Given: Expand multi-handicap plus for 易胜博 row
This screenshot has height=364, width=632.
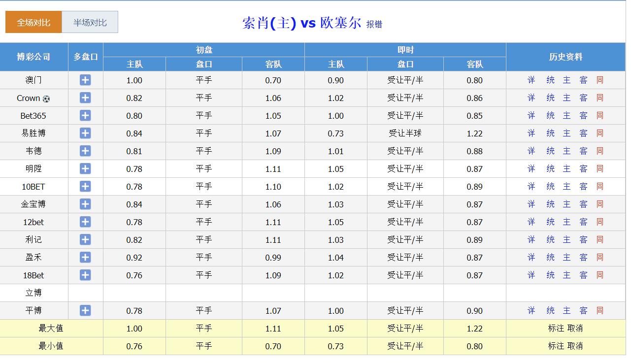Looking at the screenshot, I should 85,133.
